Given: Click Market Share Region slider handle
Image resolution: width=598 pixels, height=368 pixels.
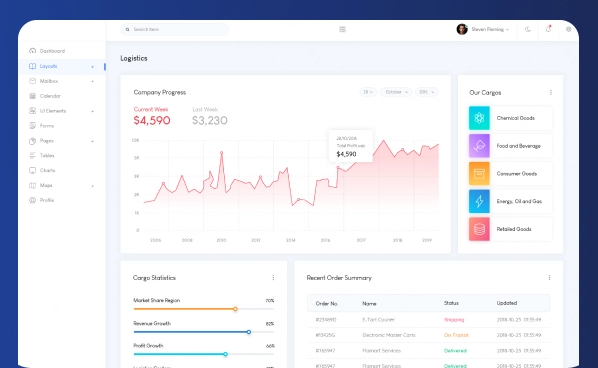Looking at the screenshot, I should coord(235,309).
